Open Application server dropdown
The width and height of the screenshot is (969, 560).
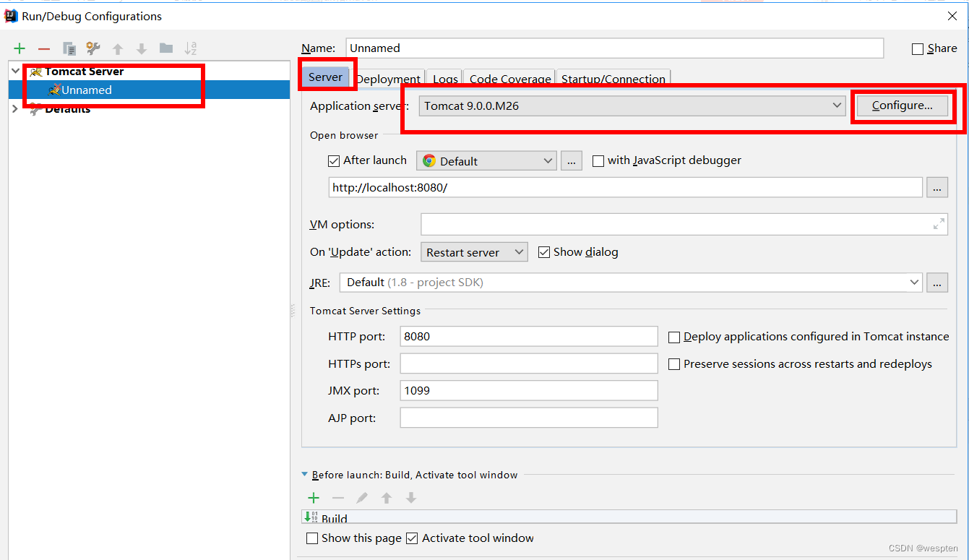coord(632,105)
